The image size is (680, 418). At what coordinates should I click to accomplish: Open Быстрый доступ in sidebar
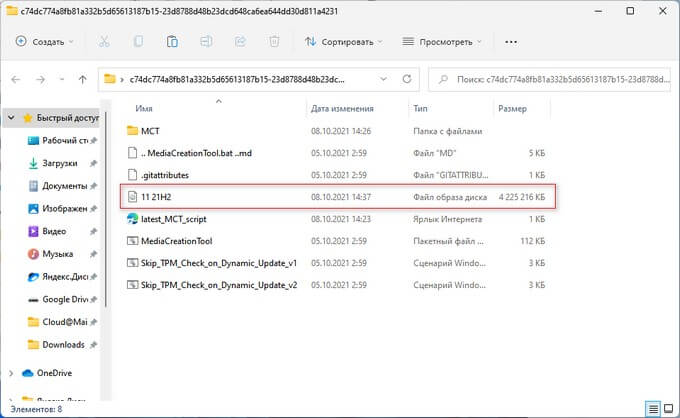[x=67, y=118]
